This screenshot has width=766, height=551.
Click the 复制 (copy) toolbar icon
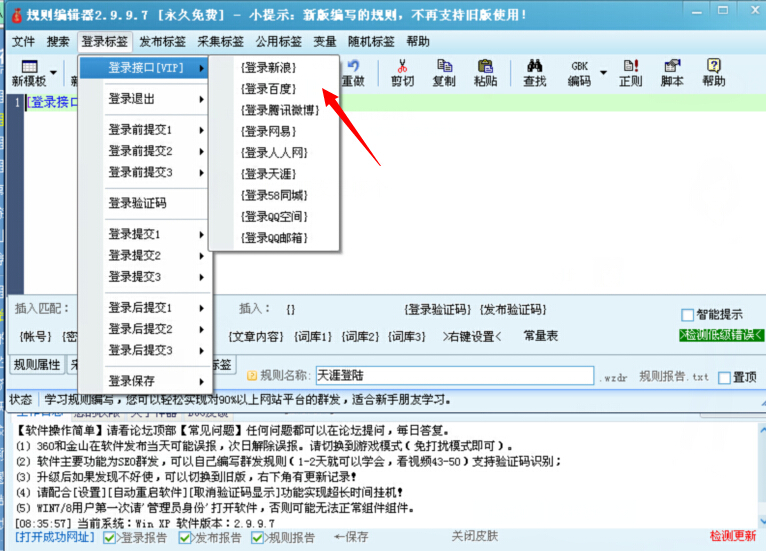(x=444, y=72)
